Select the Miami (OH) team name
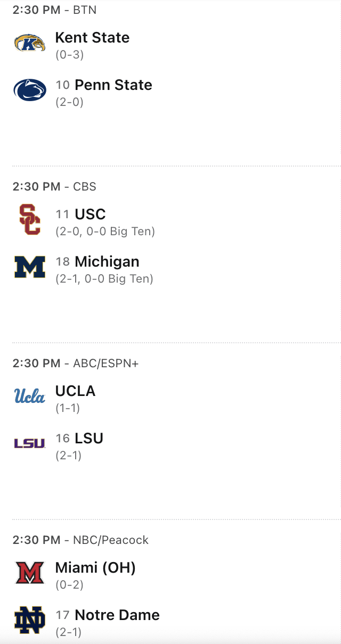The width and height of the screenshot is (341, 644). [95, 568]
